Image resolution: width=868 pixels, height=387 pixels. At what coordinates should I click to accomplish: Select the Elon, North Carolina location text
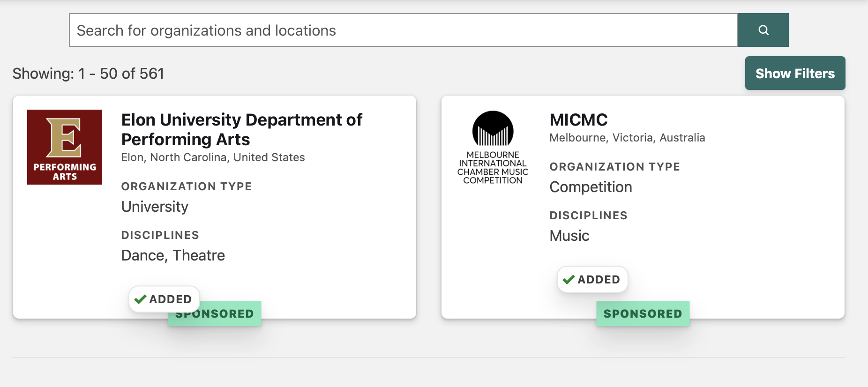pyautogui.click(x=213, y=157)
